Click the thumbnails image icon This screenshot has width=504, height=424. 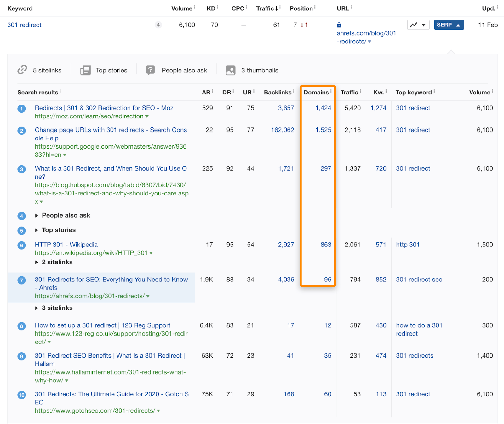coord(231,70)
